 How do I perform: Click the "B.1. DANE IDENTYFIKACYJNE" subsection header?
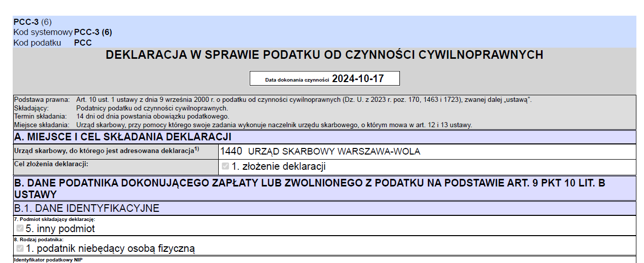pos(87,208)
